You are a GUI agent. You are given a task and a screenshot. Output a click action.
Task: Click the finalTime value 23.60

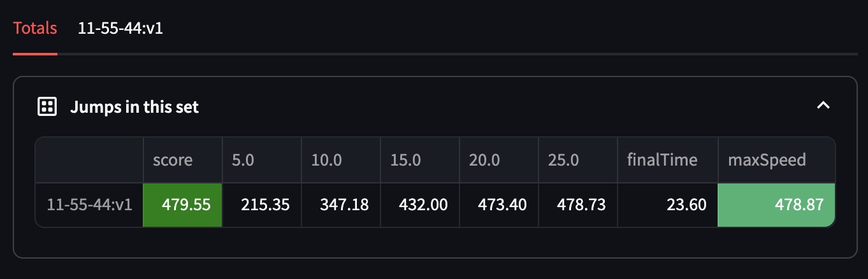click(x=667, y=205)
